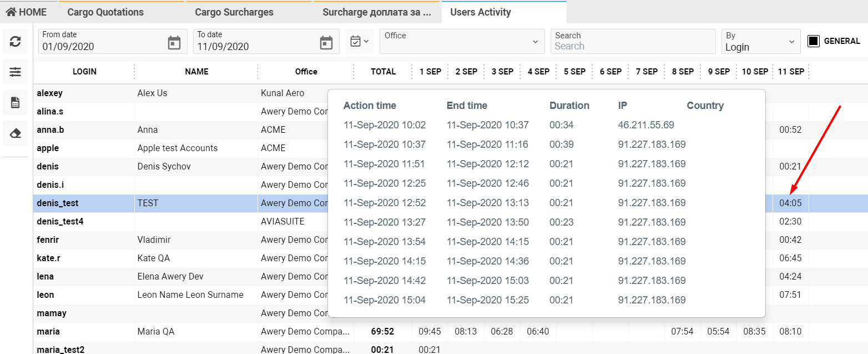Expand the date preset dropdown

tap(360, 41)
